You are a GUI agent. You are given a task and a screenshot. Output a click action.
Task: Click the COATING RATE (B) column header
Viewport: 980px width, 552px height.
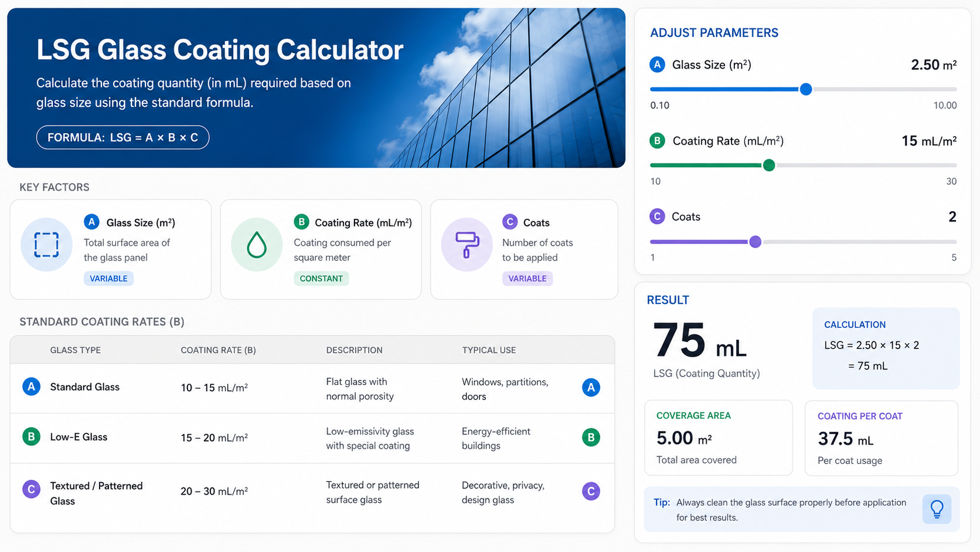point(218,350)
